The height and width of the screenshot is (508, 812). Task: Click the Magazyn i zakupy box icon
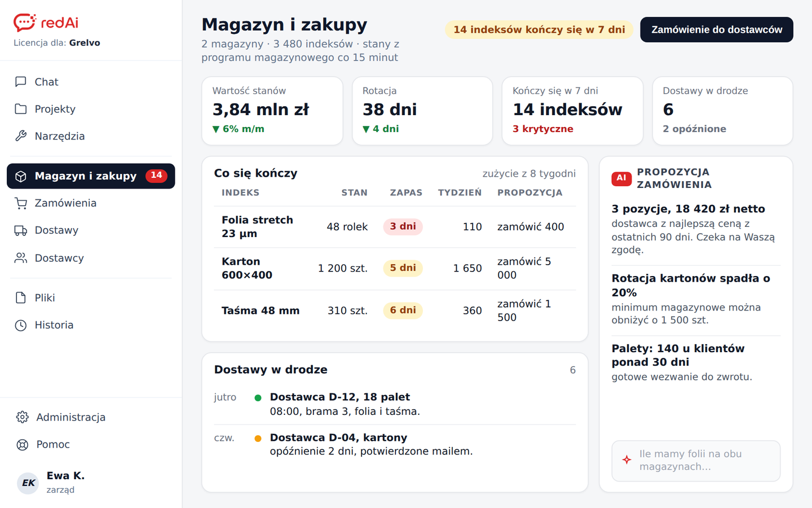(x=21, y=176)
